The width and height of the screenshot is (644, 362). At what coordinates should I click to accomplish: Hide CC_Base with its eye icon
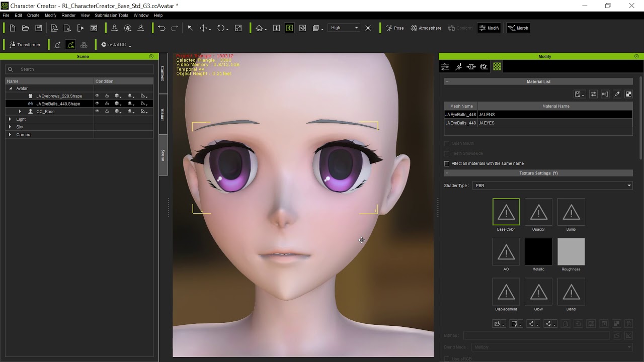[x=97, y=111]
